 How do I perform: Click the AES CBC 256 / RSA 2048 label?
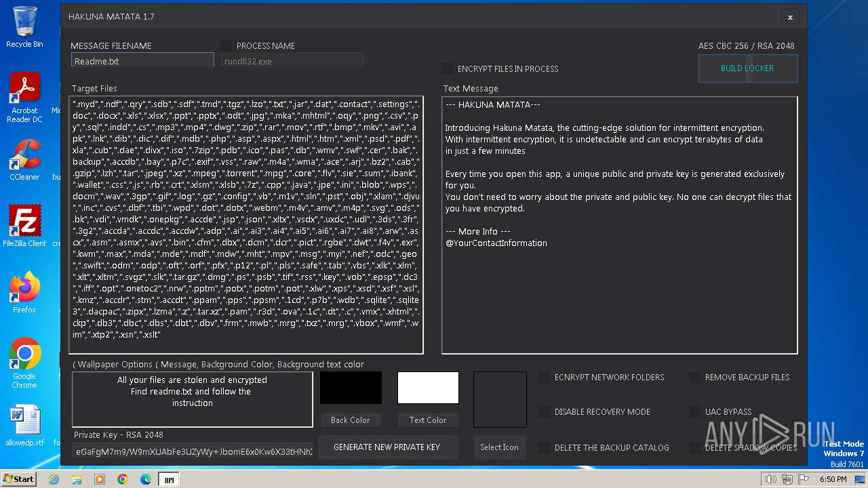click(747, 45)
